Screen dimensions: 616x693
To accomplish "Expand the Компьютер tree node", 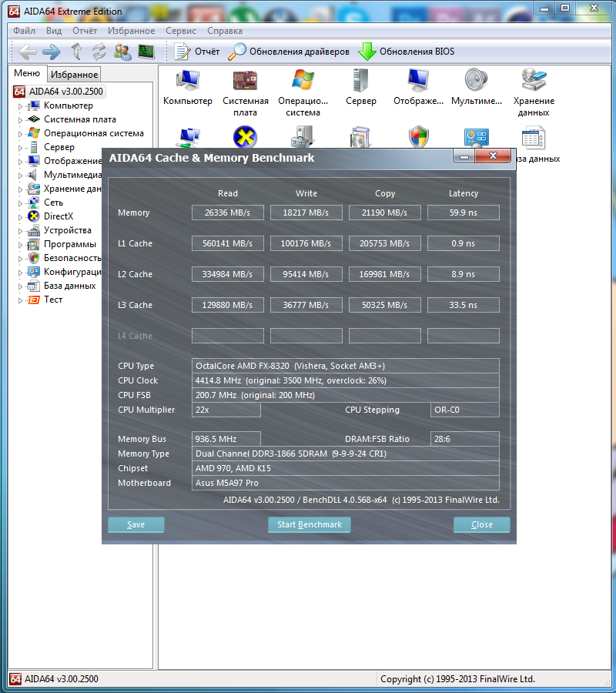I will click(21, 106).
